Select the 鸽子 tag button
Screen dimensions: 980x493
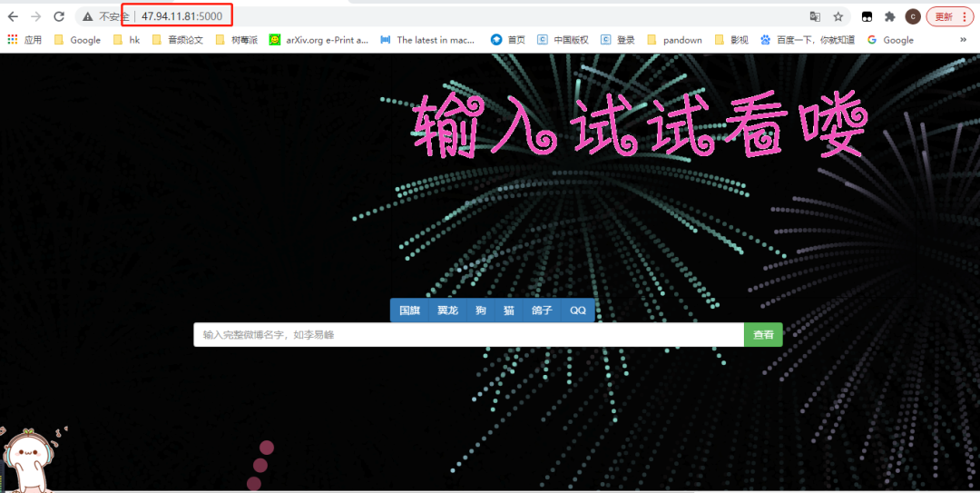click(543, 311)
